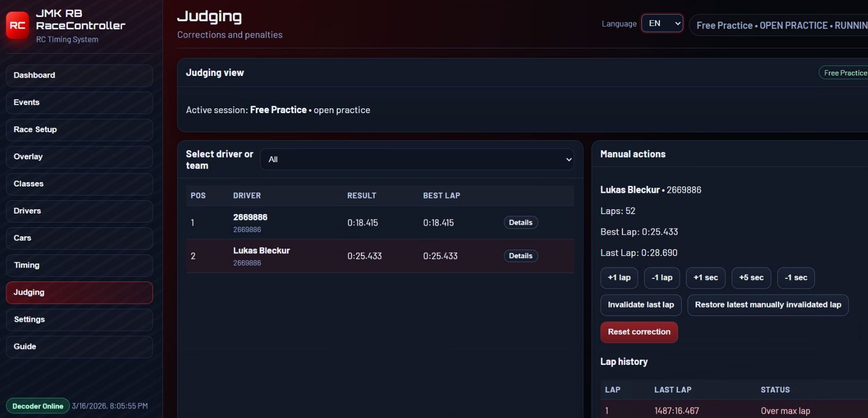
Task: Open the Language EN dropdown
Action: [x=662, y=23]
